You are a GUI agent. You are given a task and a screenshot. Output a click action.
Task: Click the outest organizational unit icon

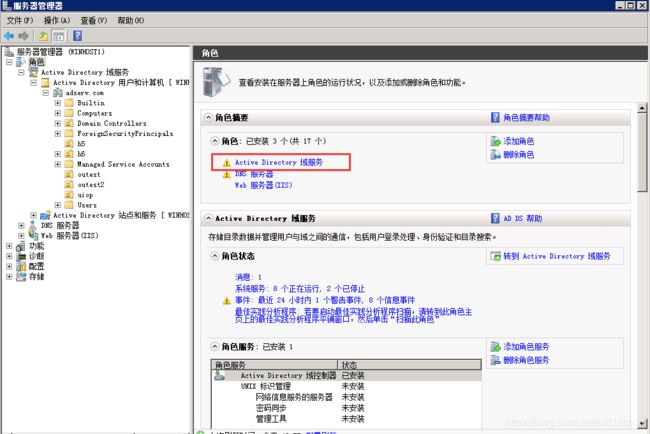tap(69, 174)
